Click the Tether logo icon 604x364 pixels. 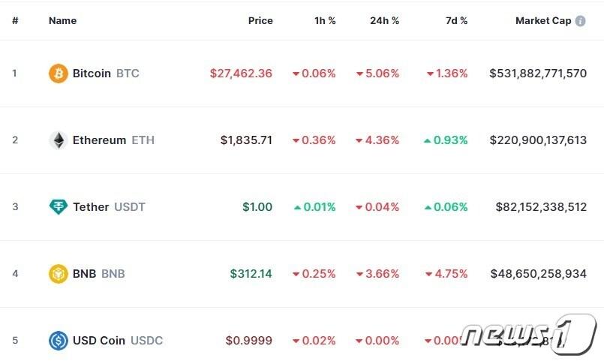(59, 207)
